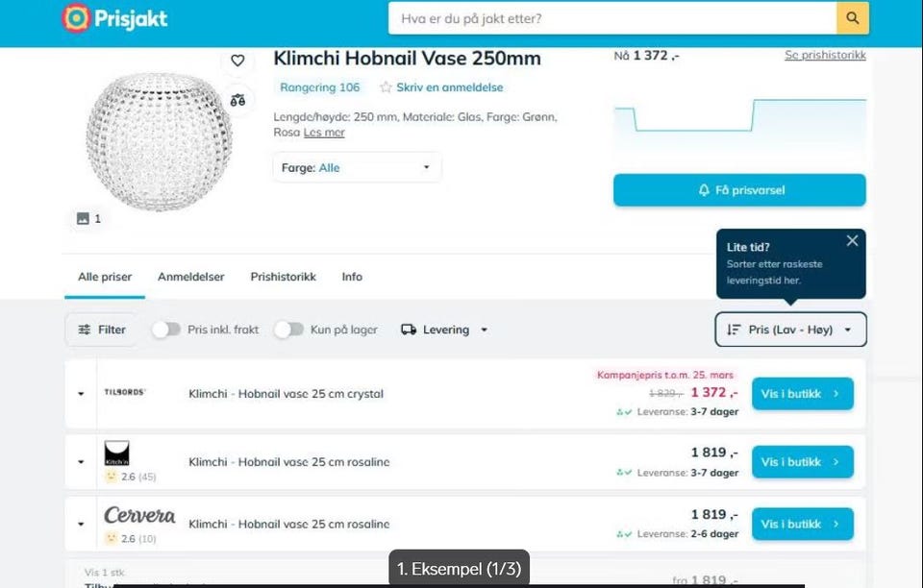Open the Prishistorikk tab

pos(283,277)
